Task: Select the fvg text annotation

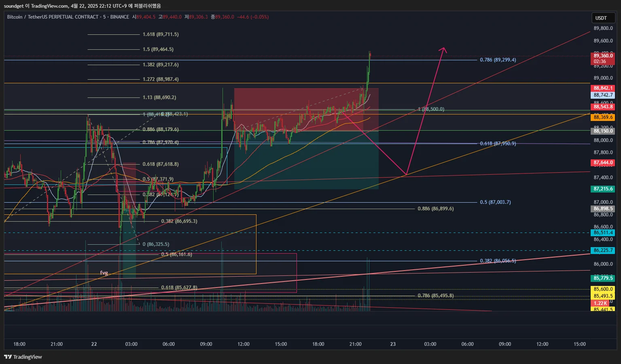Action: pos(104,273)
